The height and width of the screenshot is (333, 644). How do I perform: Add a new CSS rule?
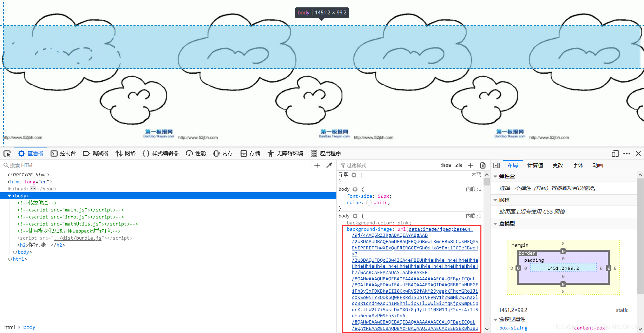pyautogui.click(x=471, y=165)
